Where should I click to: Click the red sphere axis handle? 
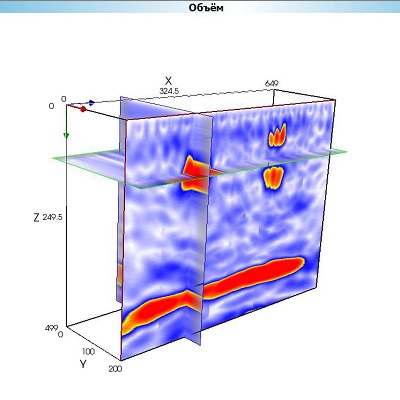[83, 109]
